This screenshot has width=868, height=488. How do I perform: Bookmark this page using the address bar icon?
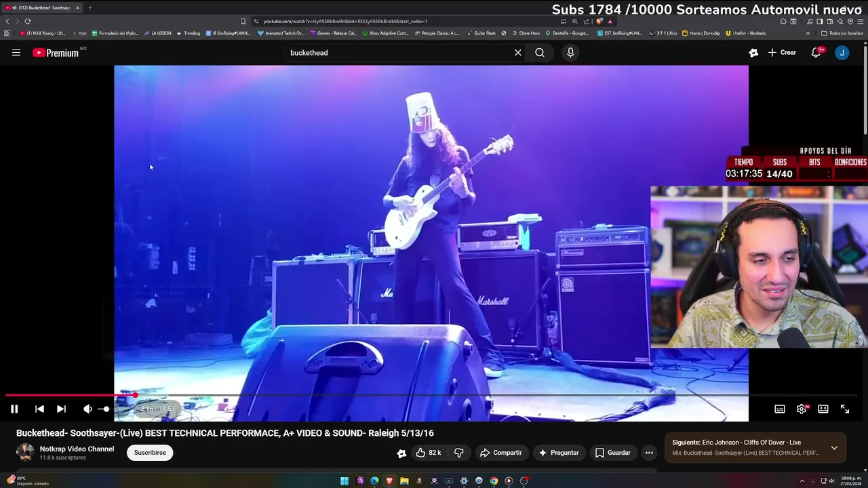[243, 21]
